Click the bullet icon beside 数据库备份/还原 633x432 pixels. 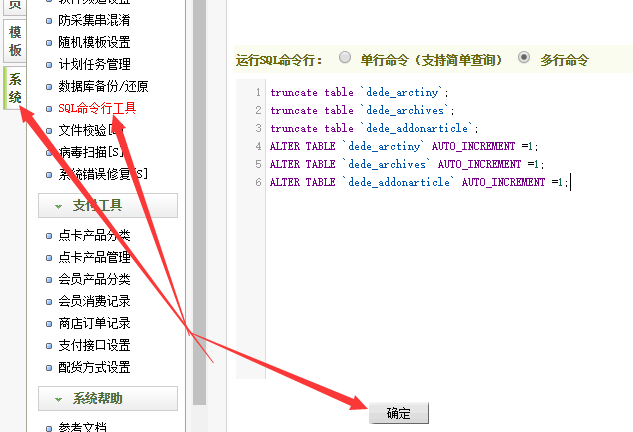click(x=49, y=87)
